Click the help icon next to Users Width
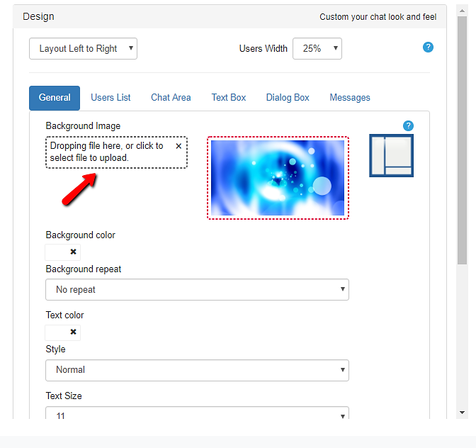Image resolution: width=476 pixels, height=448 pixels. [x=428, y=47]
